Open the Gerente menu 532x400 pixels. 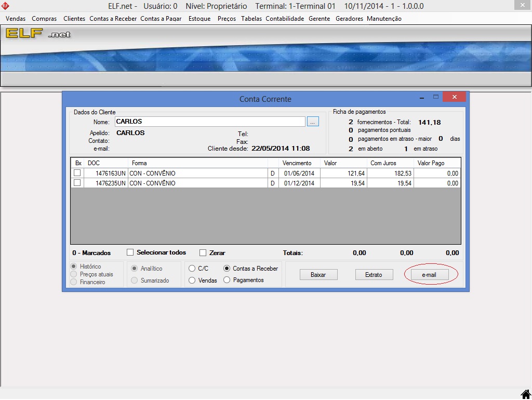(320, 19)
